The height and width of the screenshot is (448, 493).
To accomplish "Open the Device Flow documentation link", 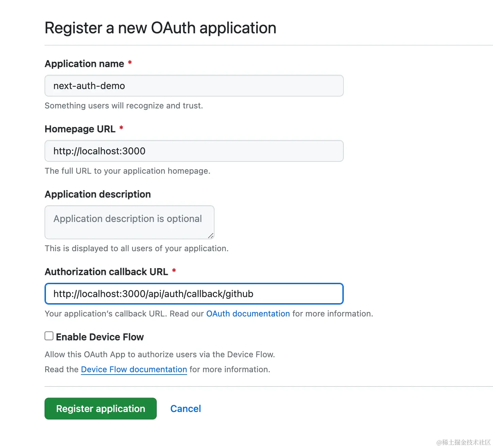I will [x=134, y=369].
